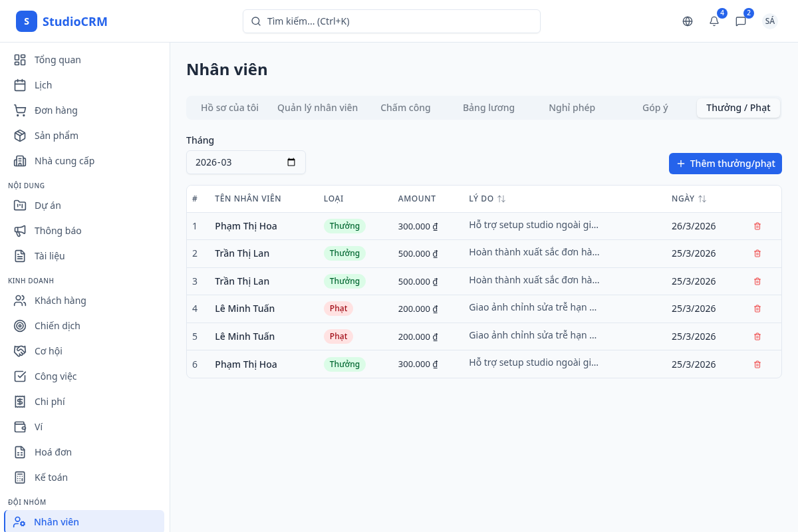Open the Bảng lương tab
798x532 pixels.
pyautogui.click(x=489, y=108)
